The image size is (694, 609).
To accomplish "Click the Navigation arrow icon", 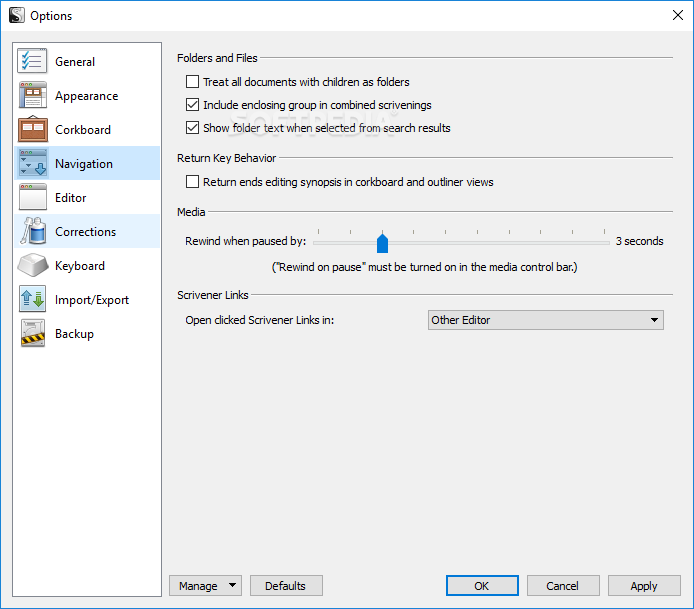I will click(x=32, y=163).
